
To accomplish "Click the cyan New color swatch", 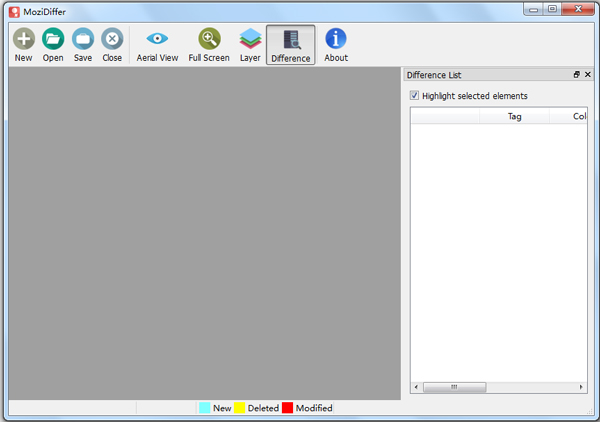I will click(205, 408).
